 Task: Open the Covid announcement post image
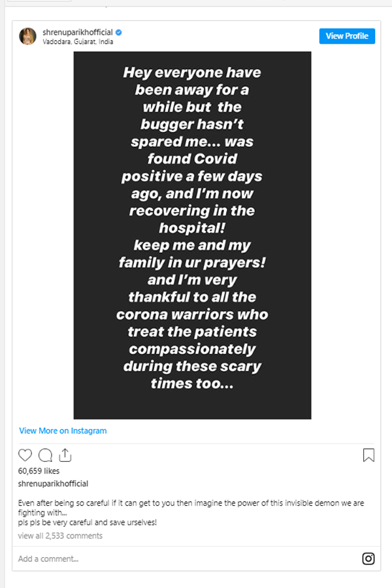point(193,235)
